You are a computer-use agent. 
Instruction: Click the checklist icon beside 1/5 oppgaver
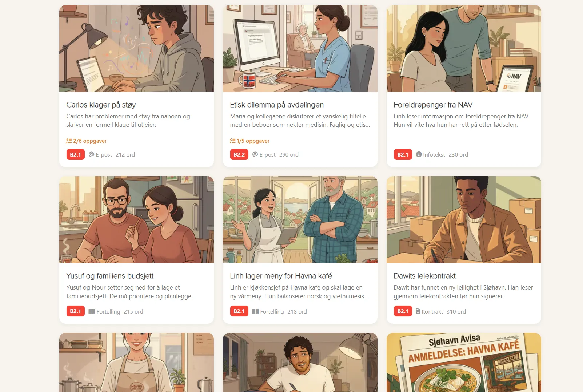232,141
